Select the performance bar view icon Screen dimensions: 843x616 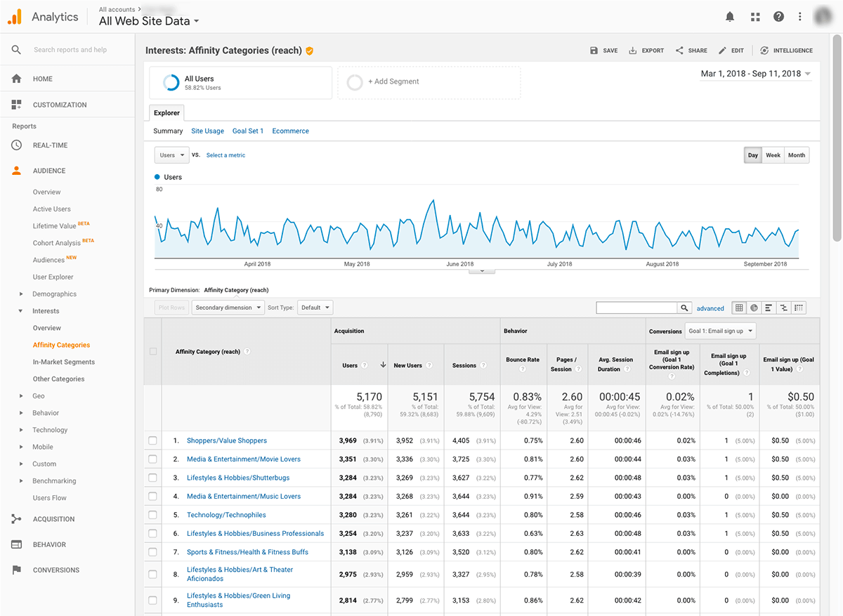(x=769, y=308)
